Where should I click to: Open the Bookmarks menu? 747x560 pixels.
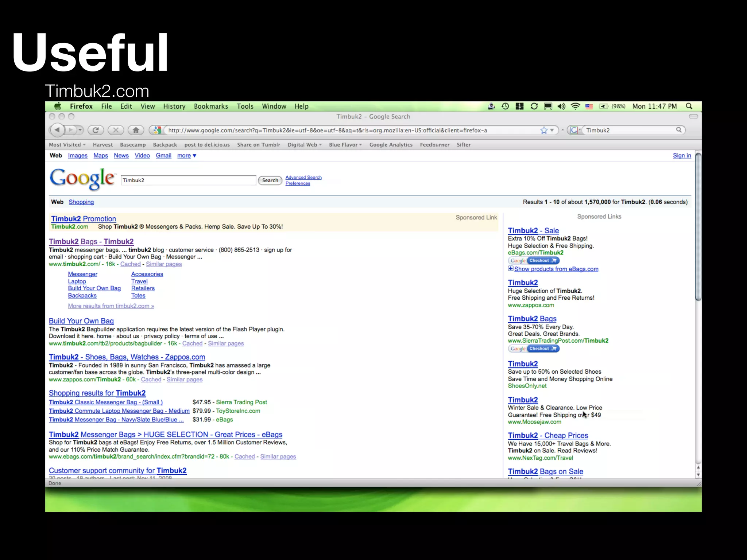pos(211,106)
